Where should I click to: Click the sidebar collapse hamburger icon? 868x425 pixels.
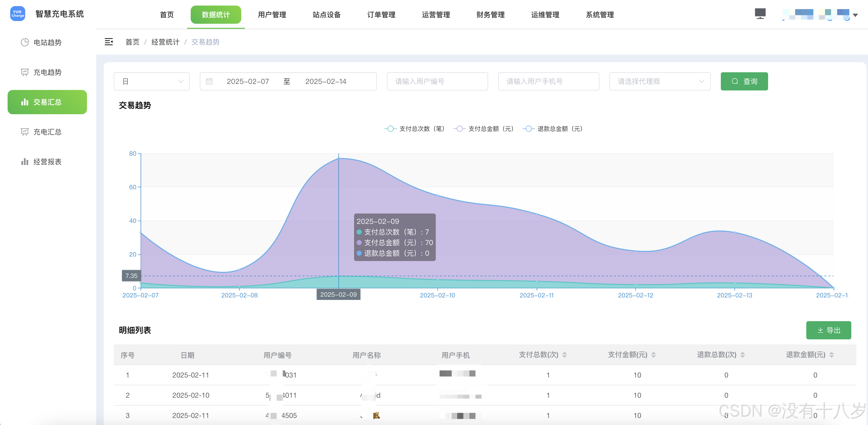pyautogui.click(x=108, y=42)
